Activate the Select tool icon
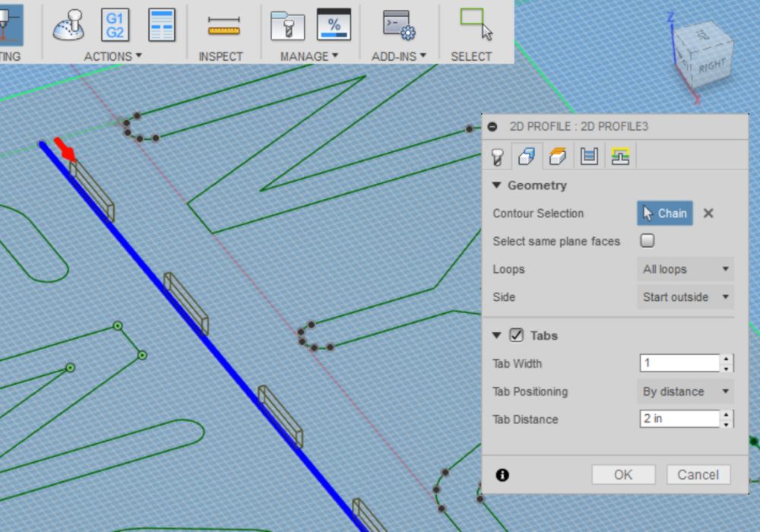Image resolution: width=760 pixels, height=532 pixels. point(476,24)
